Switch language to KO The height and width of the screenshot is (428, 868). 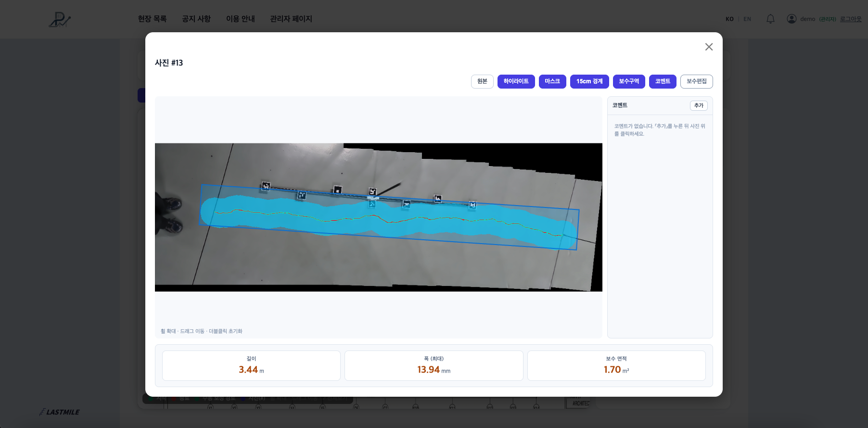coord(729,19)
